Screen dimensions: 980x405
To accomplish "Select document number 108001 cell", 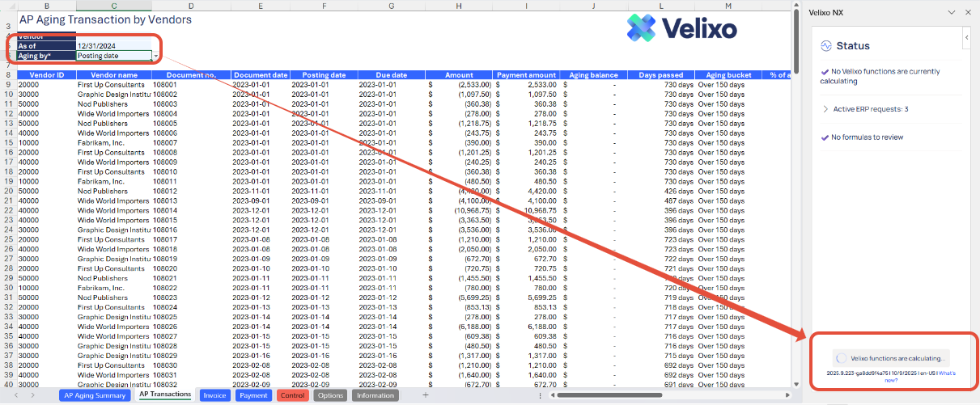I will [191, 84].
